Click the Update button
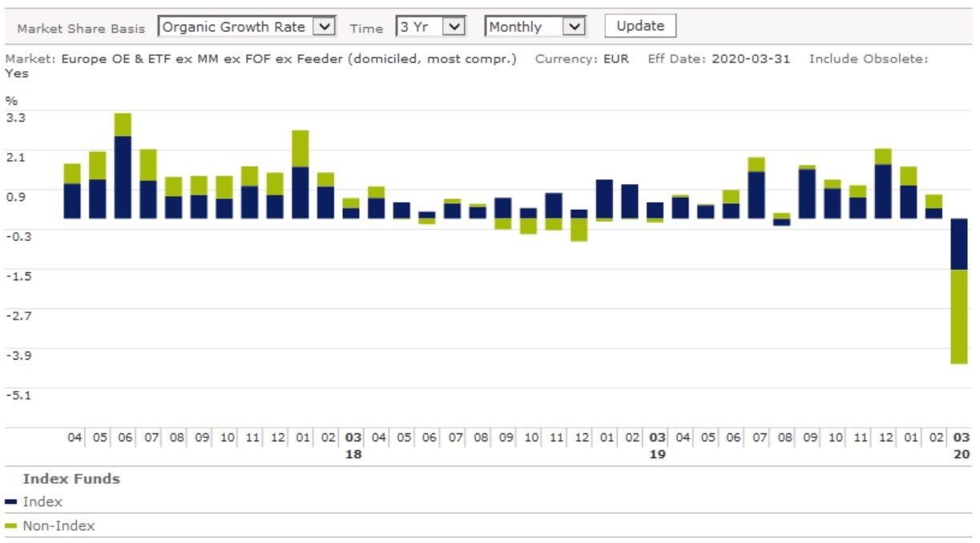The height and width of the screenshot is (543, 980). tap(639, 26)
